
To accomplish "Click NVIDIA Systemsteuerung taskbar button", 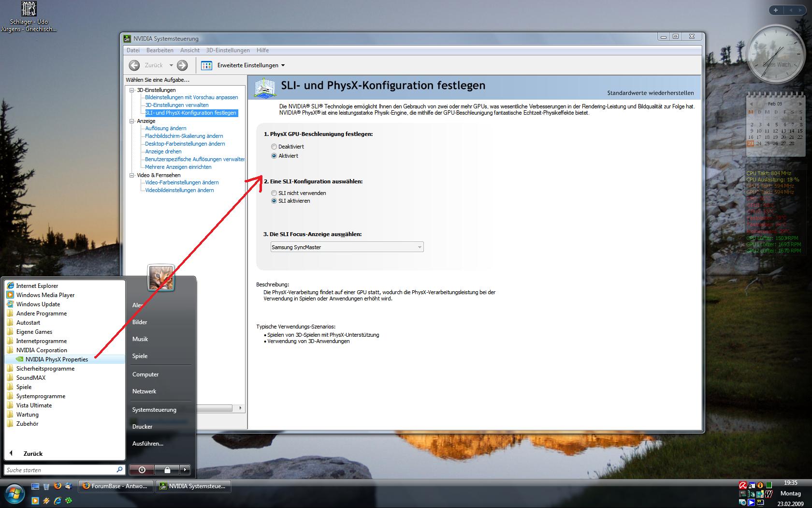I will point(194,486).
